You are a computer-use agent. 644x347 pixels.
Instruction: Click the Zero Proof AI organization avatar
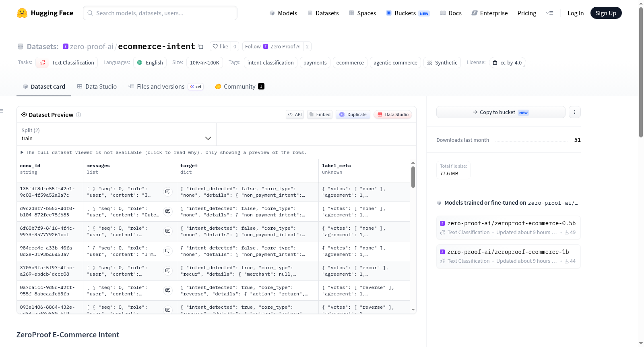tap(66, 46)
